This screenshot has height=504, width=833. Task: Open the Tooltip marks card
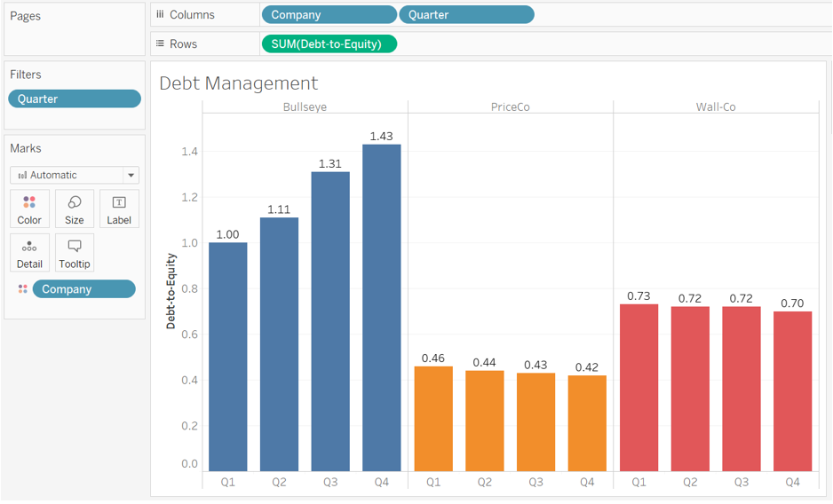click(x=75, y=253)
